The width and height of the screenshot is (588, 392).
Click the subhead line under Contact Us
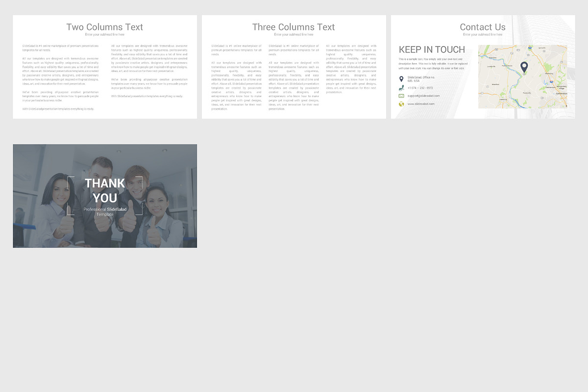483,35
